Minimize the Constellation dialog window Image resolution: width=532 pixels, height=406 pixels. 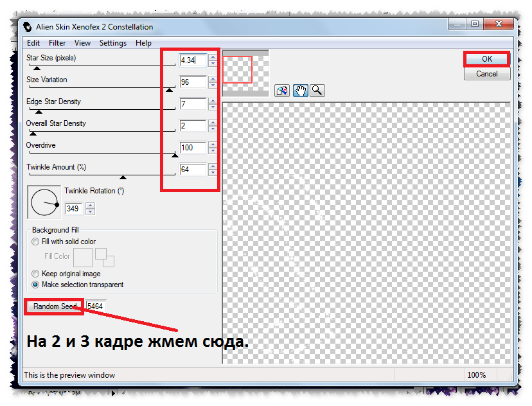click(x=457, y=24)
